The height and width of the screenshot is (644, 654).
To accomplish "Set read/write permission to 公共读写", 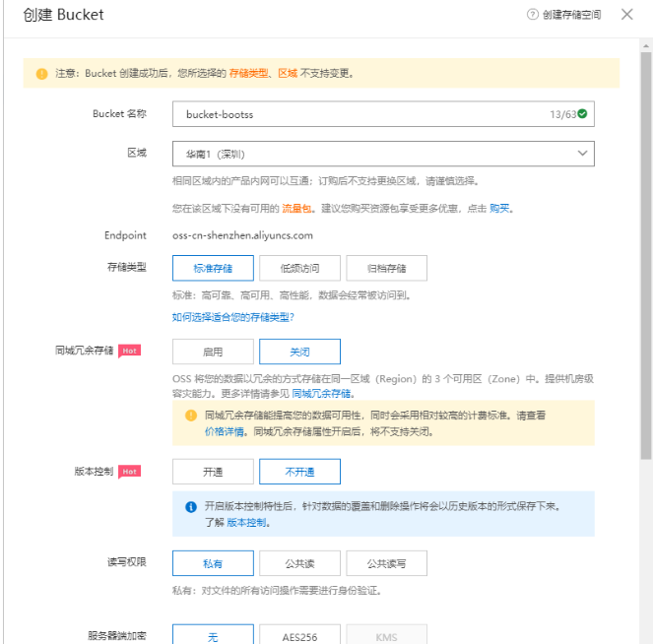I will pos(387,563).
